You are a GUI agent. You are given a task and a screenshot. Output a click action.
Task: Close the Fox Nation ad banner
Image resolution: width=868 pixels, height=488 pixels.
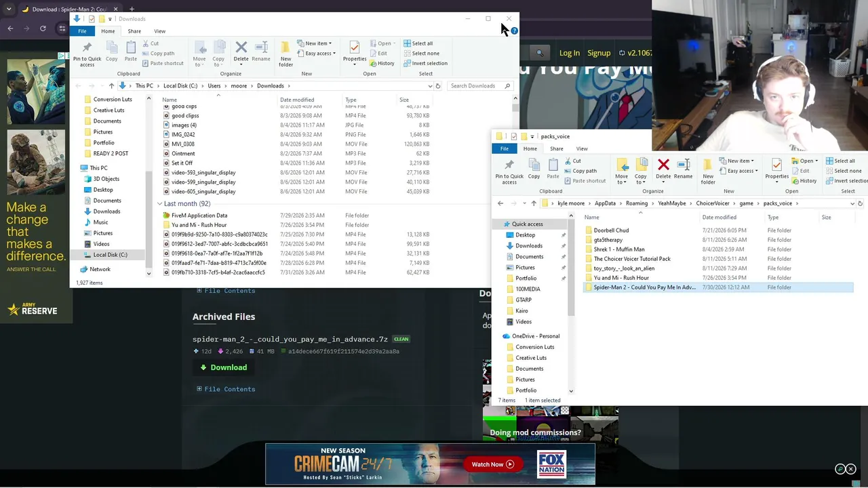tap(851, 469)
